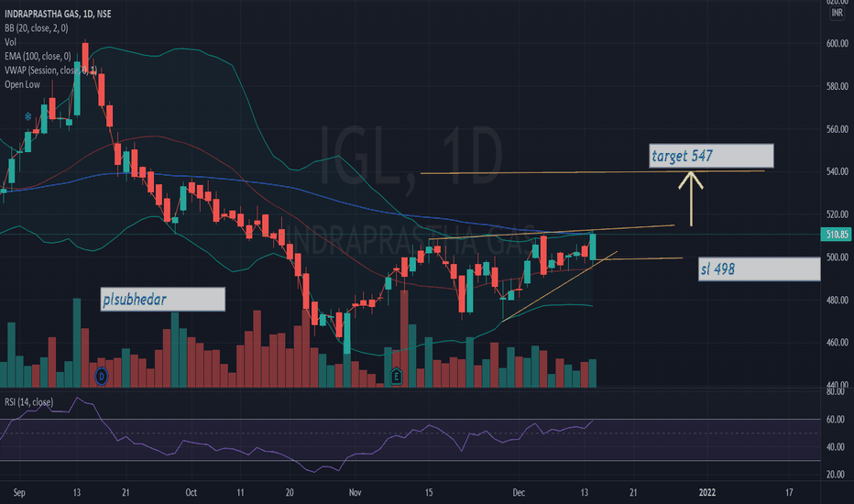Click the 540.00 price axis label
This screenshot has height=504, width=854.
[x=838, y=171]
